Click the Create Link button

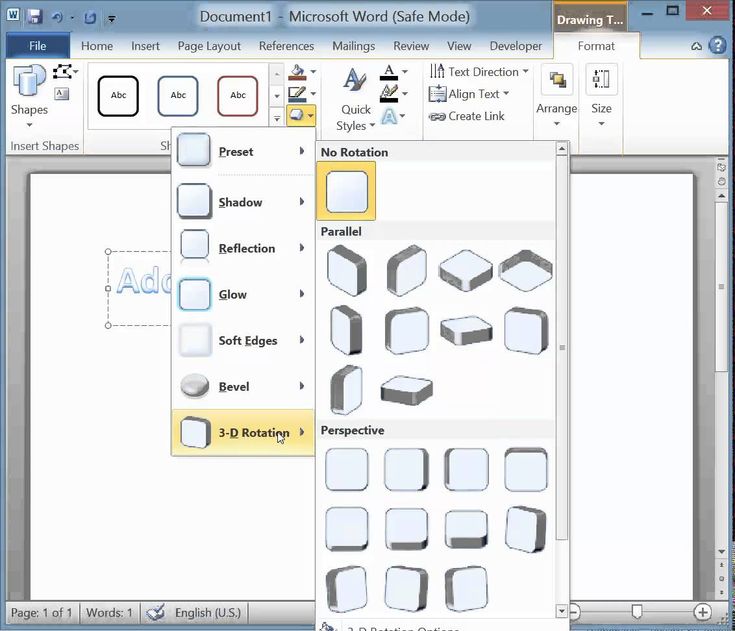tap(467, 116)
